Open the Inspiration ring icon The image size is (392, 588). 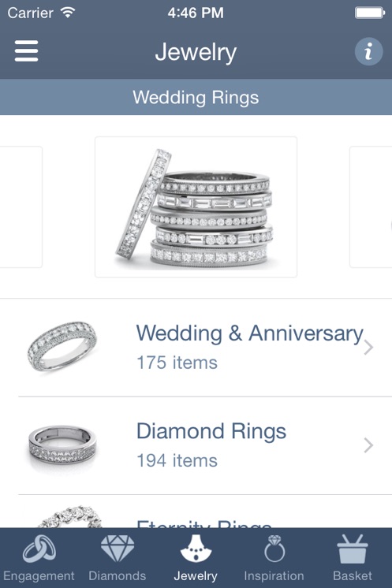pyautogui.click(x=274, y=549)
